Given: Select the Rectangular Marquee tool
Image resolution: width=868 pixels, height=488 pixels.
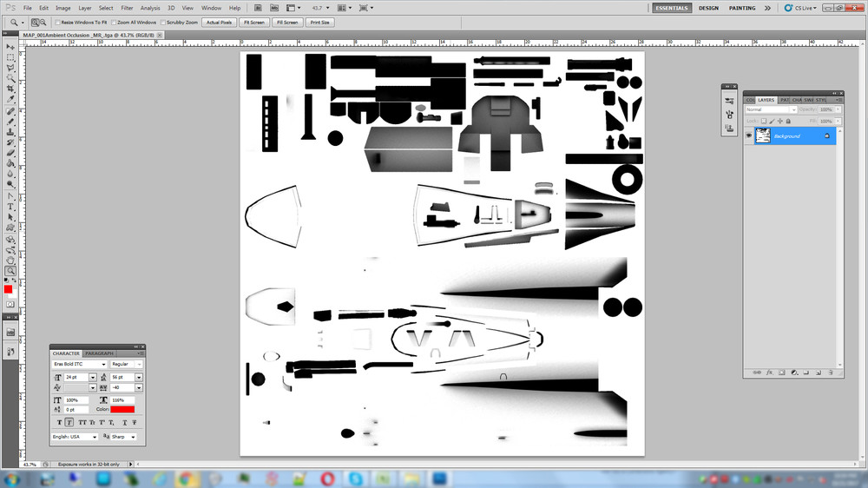Looking at the screenshot, I should point(10,57).
